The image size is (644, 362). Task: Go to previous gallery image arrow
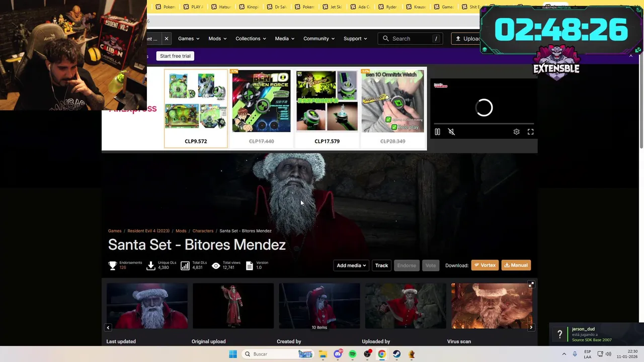108,327
